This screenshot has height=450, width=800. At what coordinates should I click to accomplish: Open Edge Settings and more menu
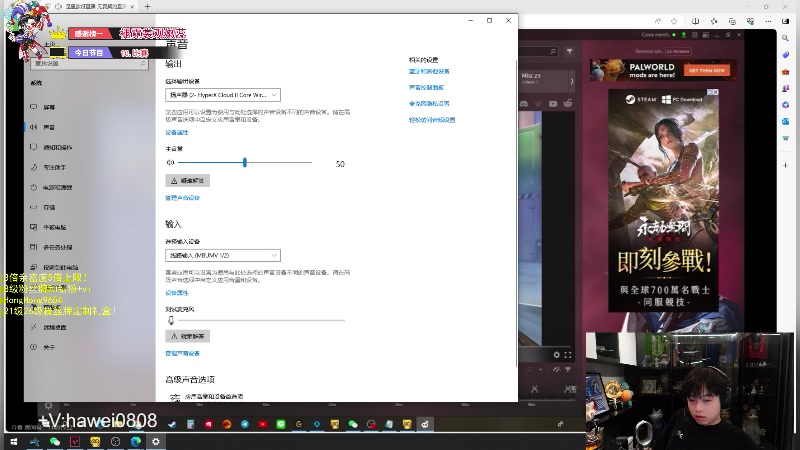click(768, 21)
